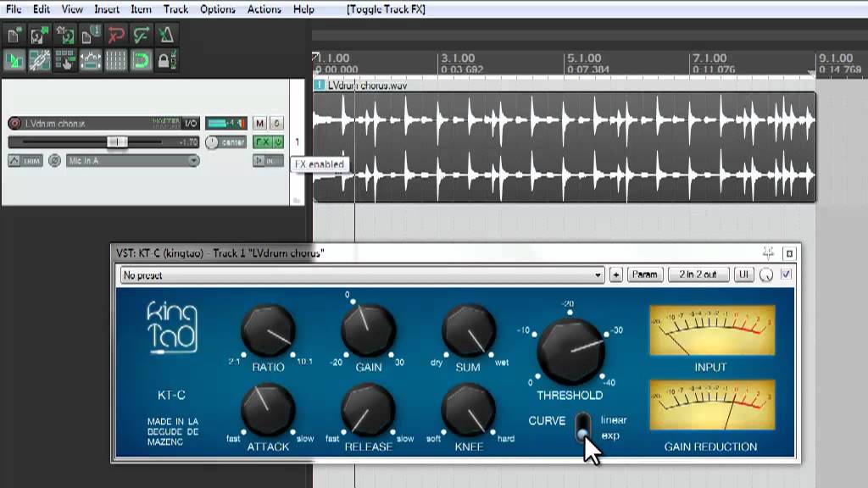Click the RELEASE knob

[x=368, y=411]
